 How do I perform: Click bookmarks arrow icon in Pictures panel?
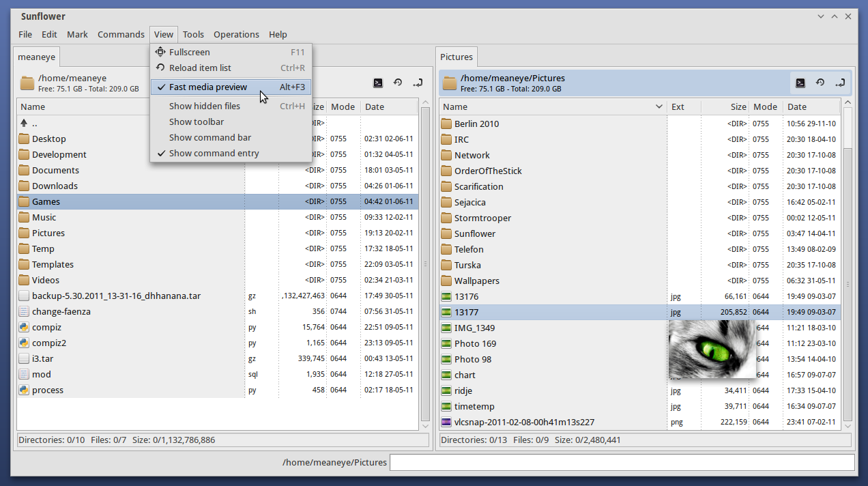840,83
